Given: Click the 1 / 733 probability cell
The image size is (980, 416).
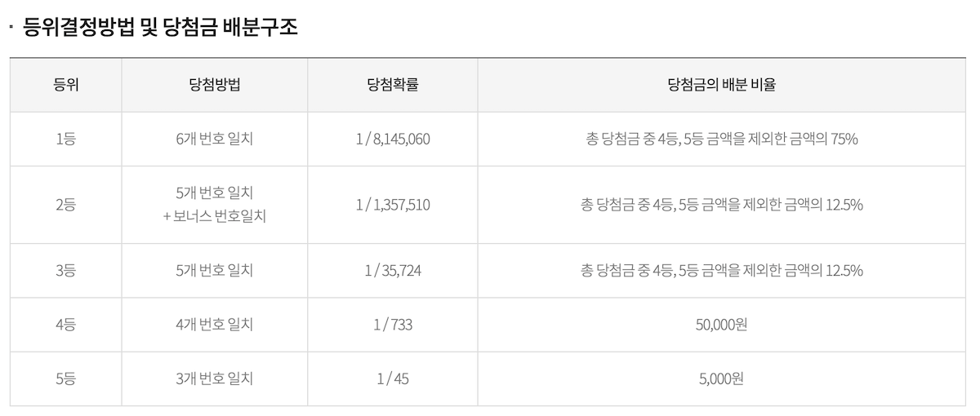Looking at the screenshot, I should click(x=393, y=325).
